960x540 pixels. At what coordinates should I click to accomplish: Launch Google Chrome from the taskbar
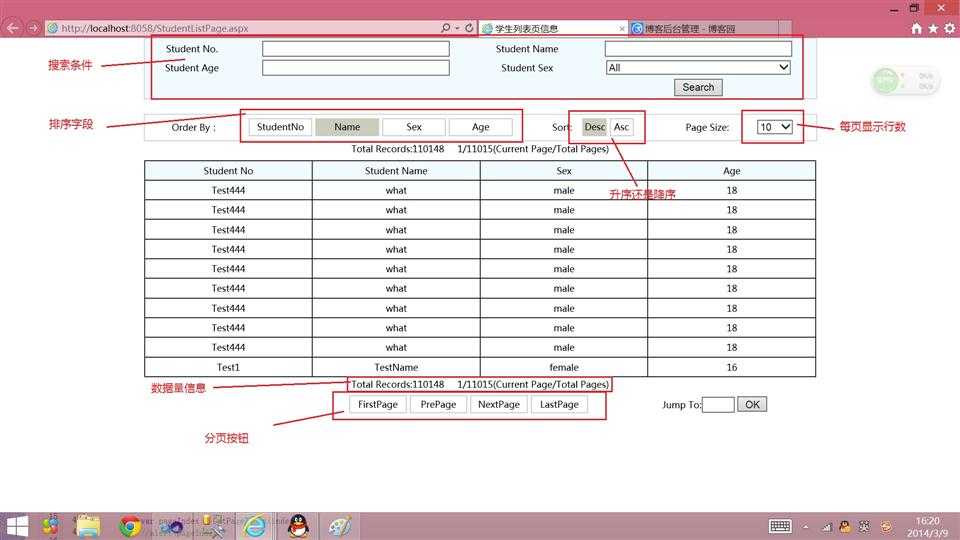pos(130,526)
